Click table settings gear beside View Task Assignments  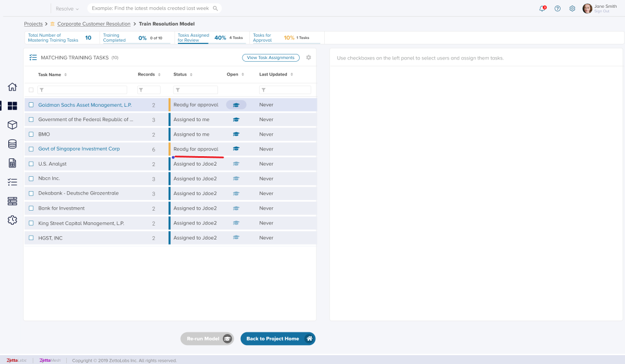point(309,58)
